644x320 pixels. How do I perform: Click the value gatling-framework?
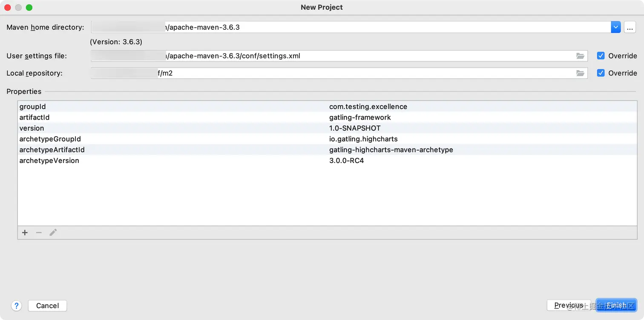(360, 117)
